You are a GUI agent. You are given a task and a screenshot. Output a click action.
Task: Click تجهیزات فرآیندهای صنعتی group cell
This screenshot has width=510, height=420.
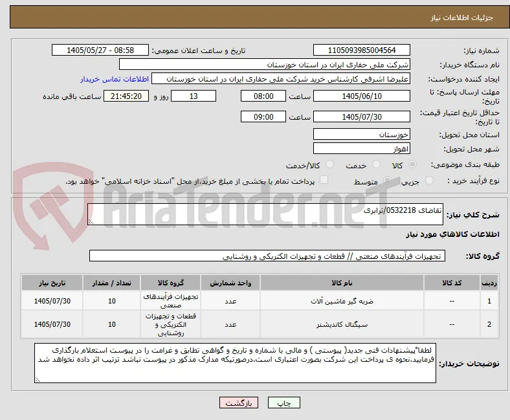171,301
